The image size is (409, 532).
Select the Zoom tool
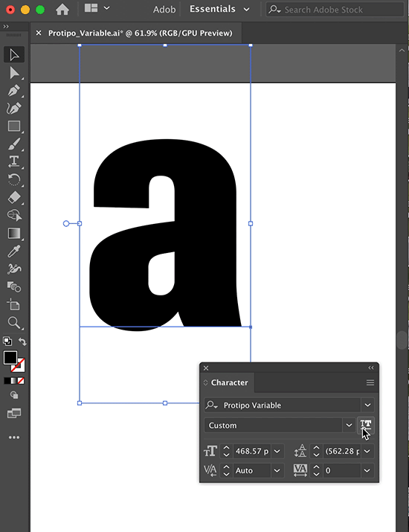point(14,323)
